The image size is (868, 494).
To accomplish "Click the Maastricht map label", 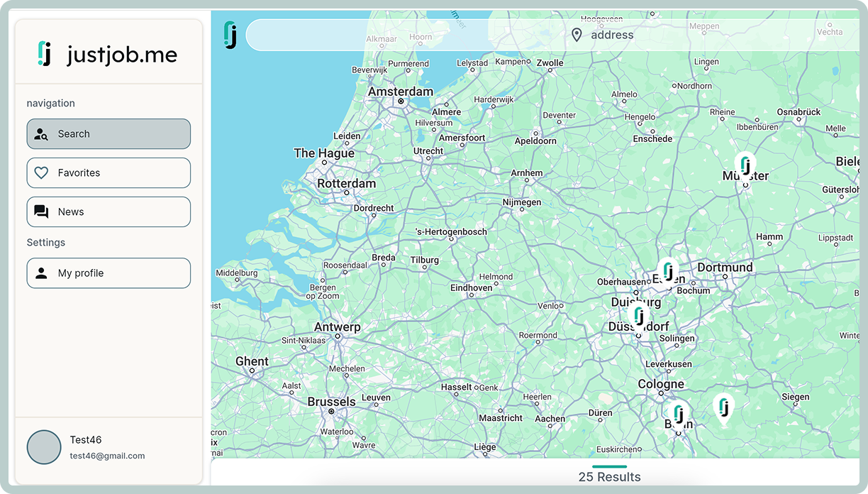I will tap(501, 418).
